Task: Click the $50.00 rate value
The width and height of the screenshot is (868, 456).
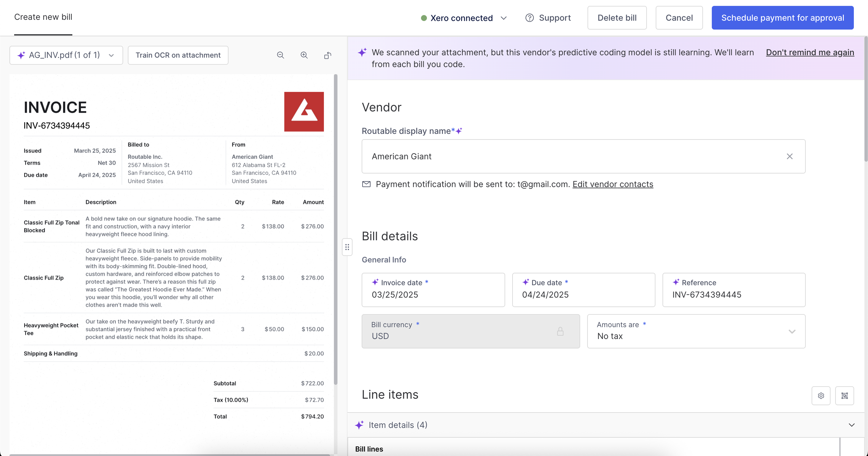Action: 274,329
